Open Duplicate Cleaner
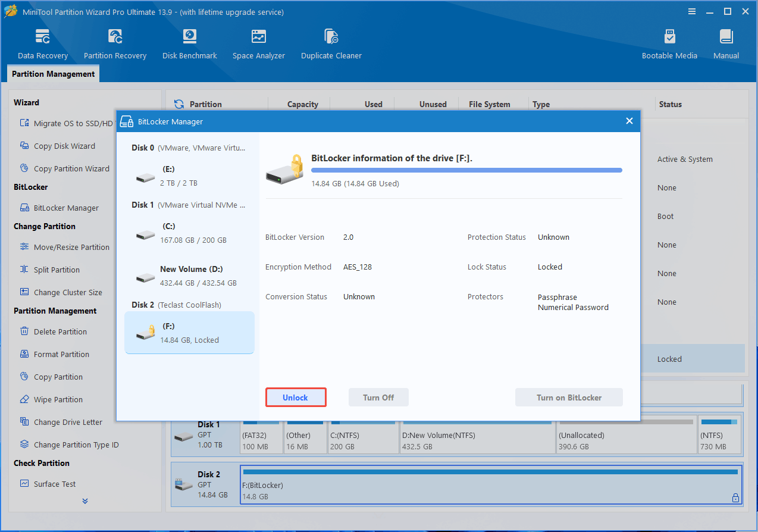Image resolution: width=758 pixels, height=532 pixels. tap(331, 45)
